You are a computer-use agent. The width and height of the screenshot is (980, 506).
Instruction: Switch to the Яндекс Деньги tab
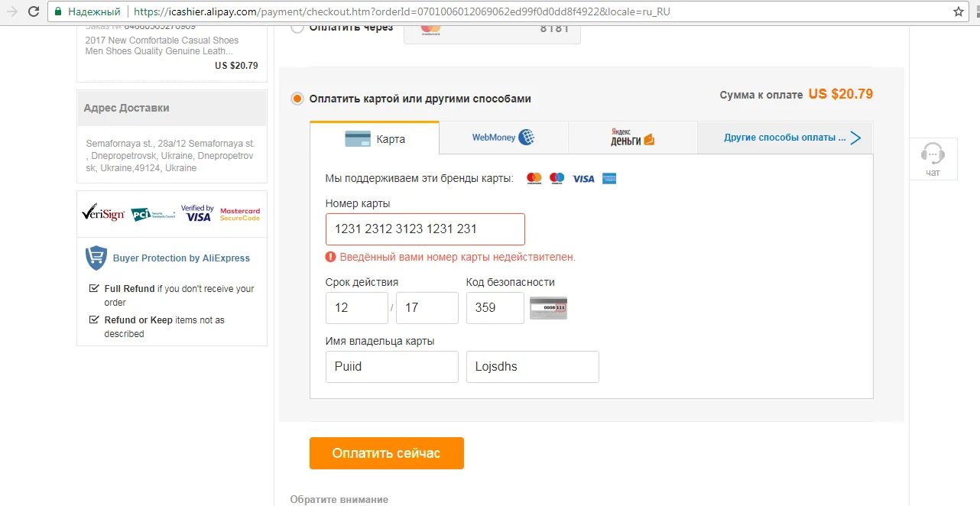[x=633, y=138]
